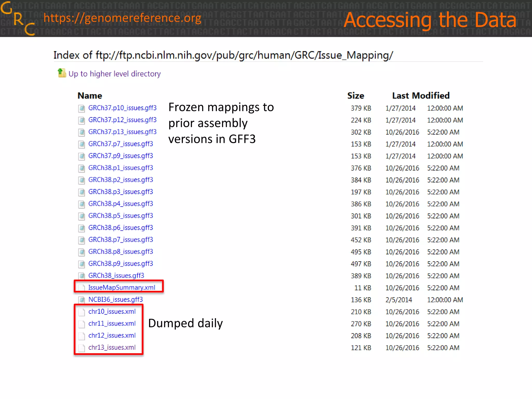The width and height of the screenshot is (532, 399).
Task: Click page icon next to chr11_issues.xml
Action: click(x=82, y=324)
